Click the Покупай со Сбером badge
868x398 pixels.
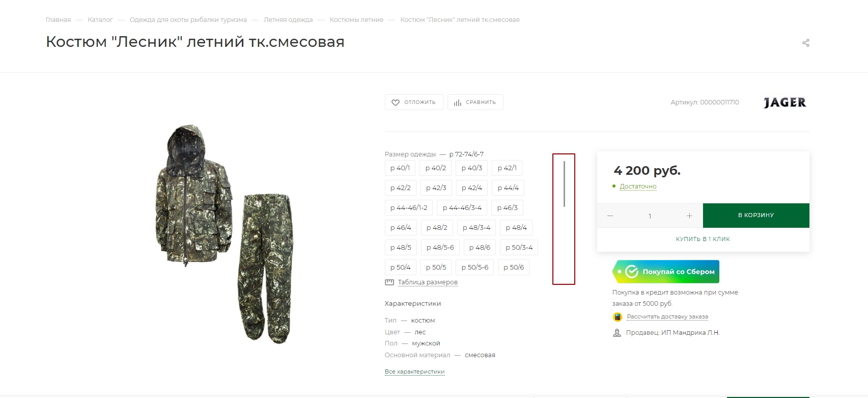[x=666, y=272]
